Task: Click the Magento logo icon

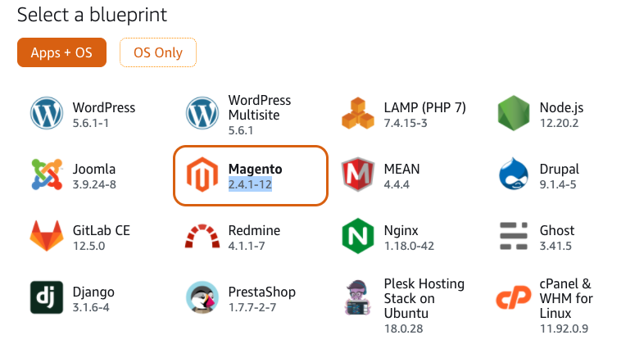Action: (x=202, y=174)
